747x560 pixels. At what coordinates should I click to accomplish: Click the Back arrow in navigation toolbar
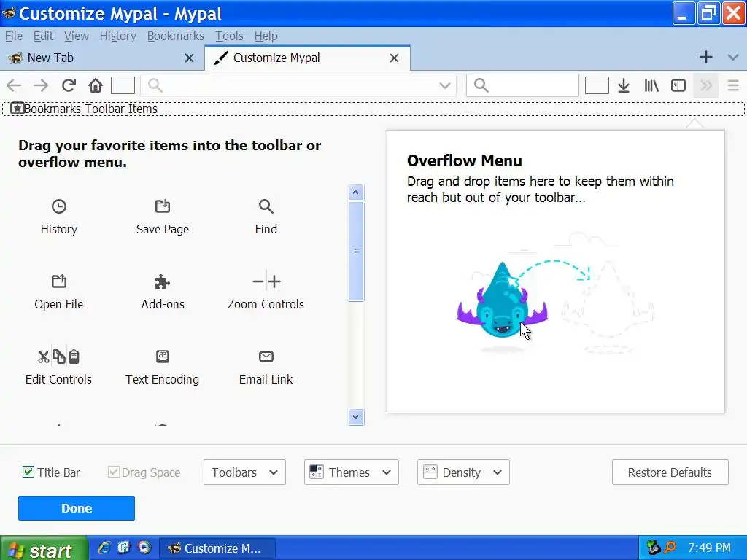pyautogui.click(x=14, y=86)
